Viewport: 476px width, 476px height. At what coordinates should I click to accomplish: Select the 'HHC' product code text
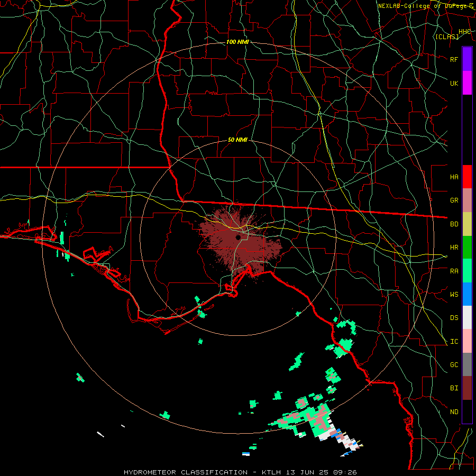464,32
